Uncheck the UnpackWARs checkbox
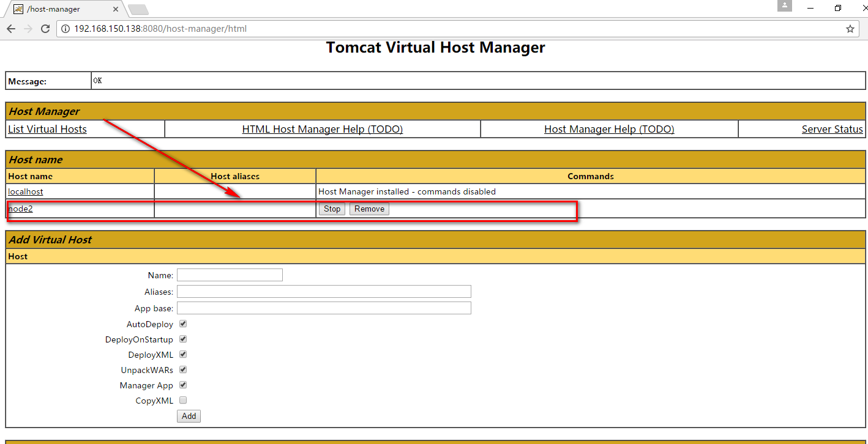 (183, 369)
